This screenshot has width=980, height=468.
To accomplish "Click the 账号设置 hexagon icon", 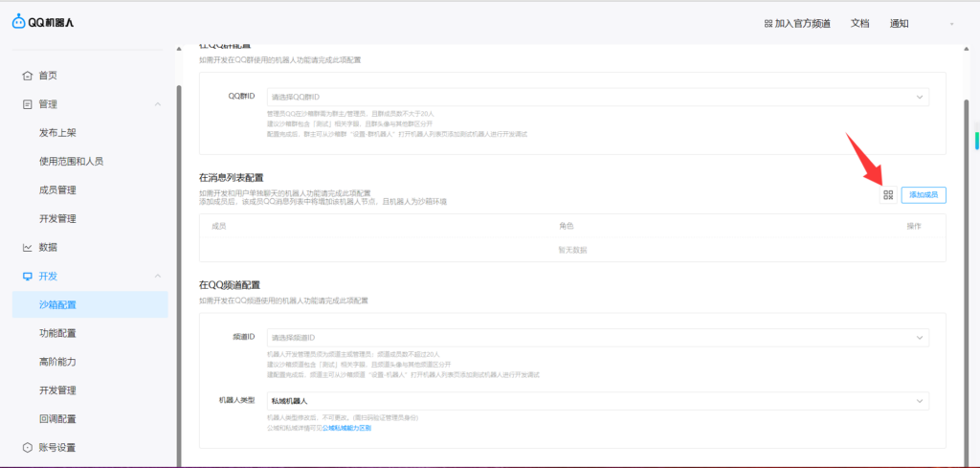I will 28,447.
